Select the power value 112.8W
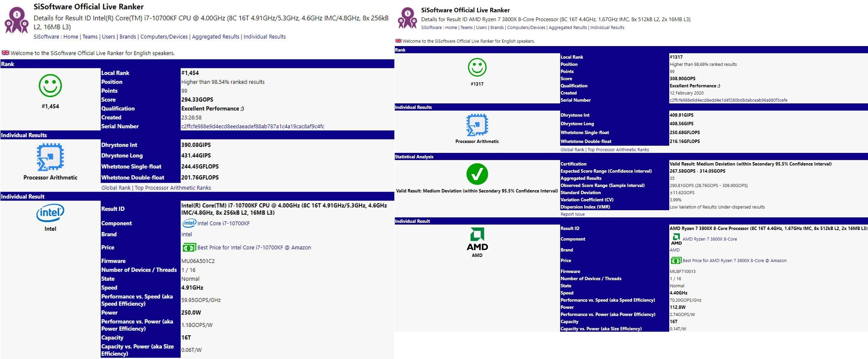The width and height of the screenshot is (868, 359). [677, 307]
